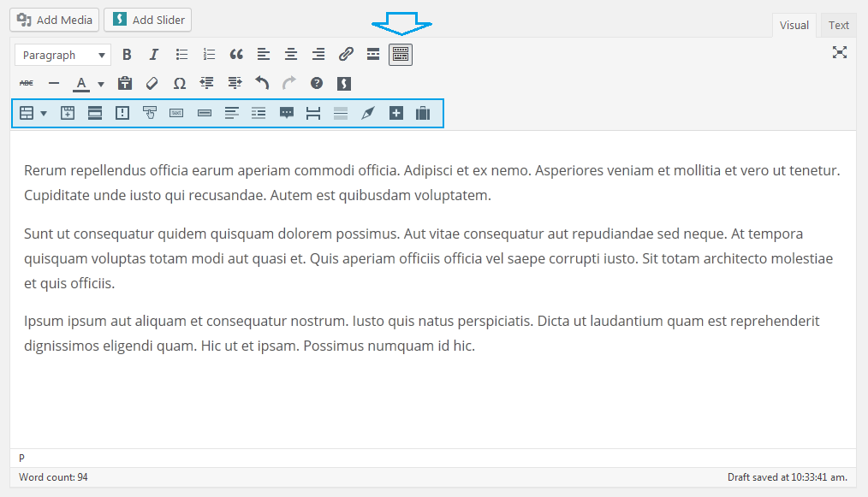
Task: Insert a horizontal line
Action: tap(54, 83)
